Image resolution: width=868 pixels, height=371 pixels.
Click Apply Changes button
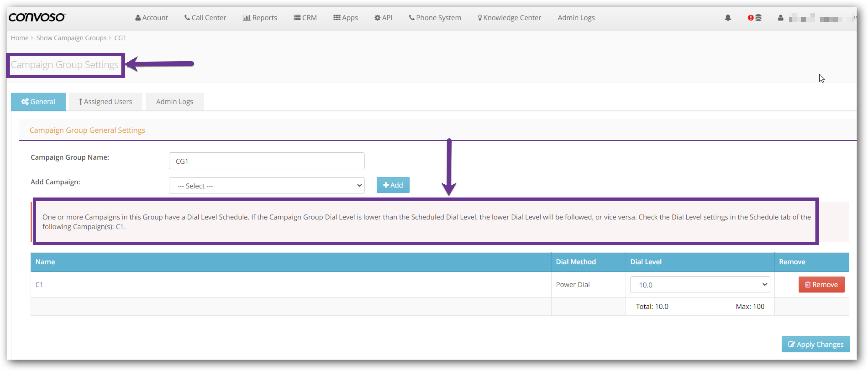pos(815,344)
